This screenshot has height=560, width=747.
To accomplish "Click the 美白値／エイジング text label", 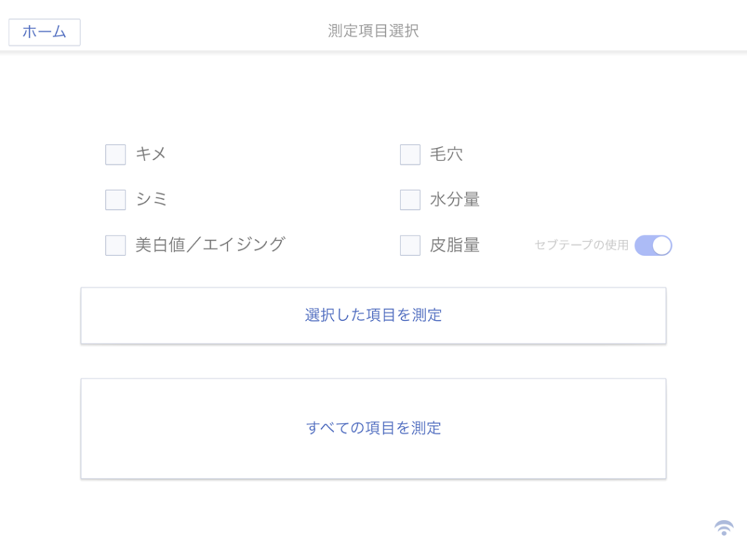I will (x=210, y=244).
